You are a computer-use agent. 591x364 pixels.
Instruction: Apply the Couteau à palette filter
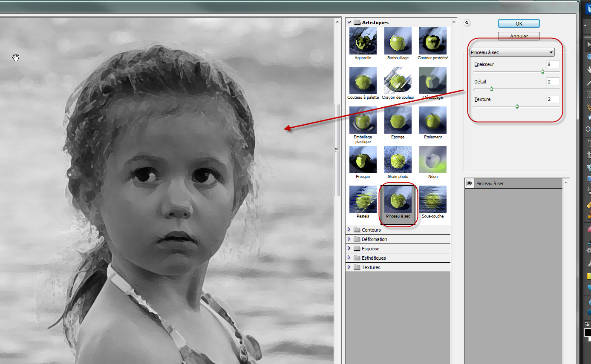tap(363, 80)
